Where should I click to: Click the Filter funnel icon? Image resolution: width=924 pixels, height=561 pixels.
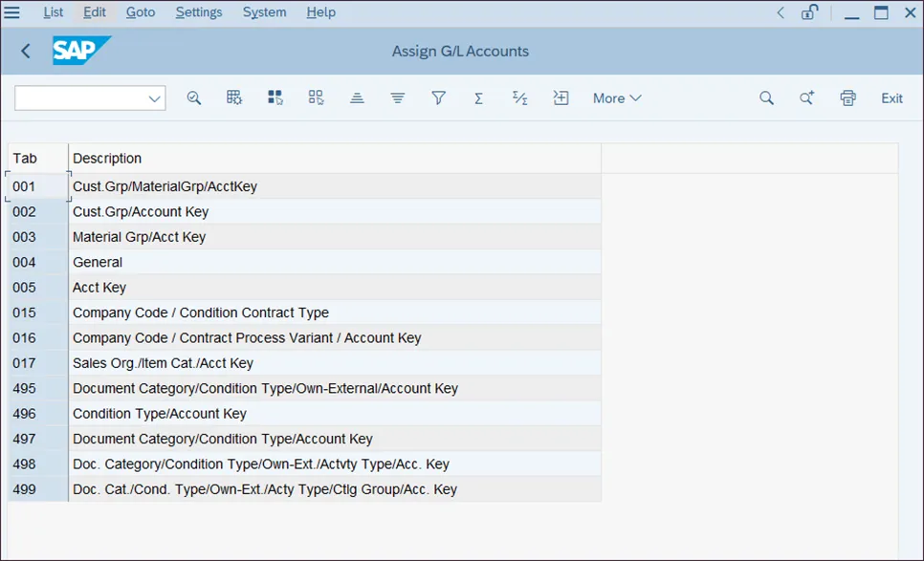[438, 98]
